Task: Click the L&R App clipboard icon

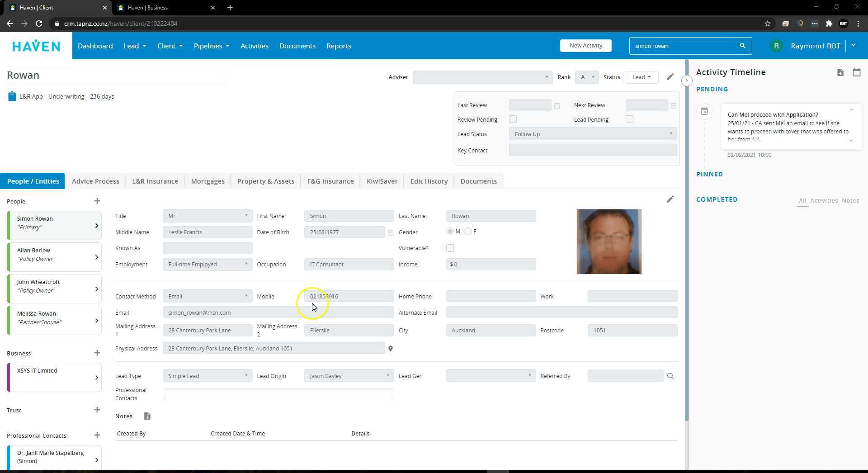Action: tap(12, 96)
